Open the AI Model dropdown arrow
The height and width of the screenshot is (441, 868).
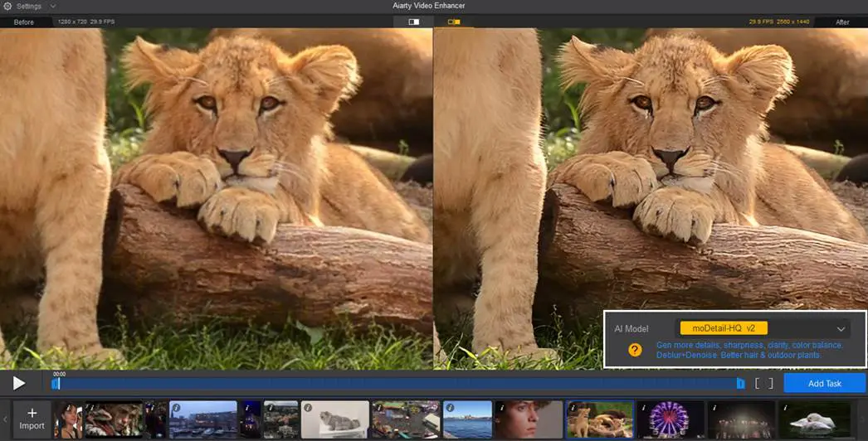pyautogui.click(x=841, y=329)
